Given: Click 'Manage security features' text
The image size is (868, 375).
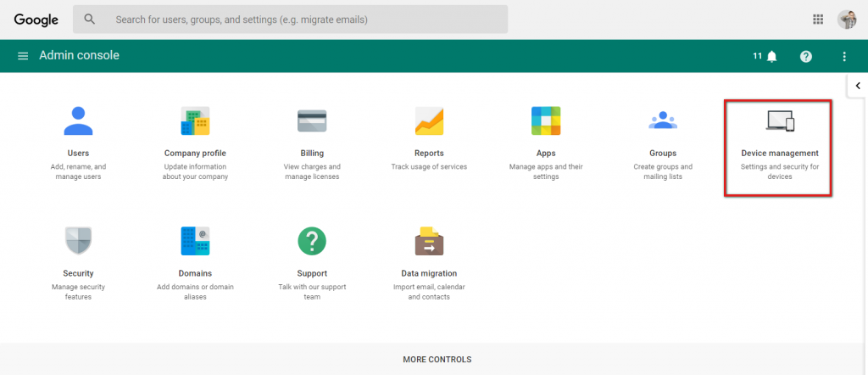Looking at the screenshot, I should point(78,292).
